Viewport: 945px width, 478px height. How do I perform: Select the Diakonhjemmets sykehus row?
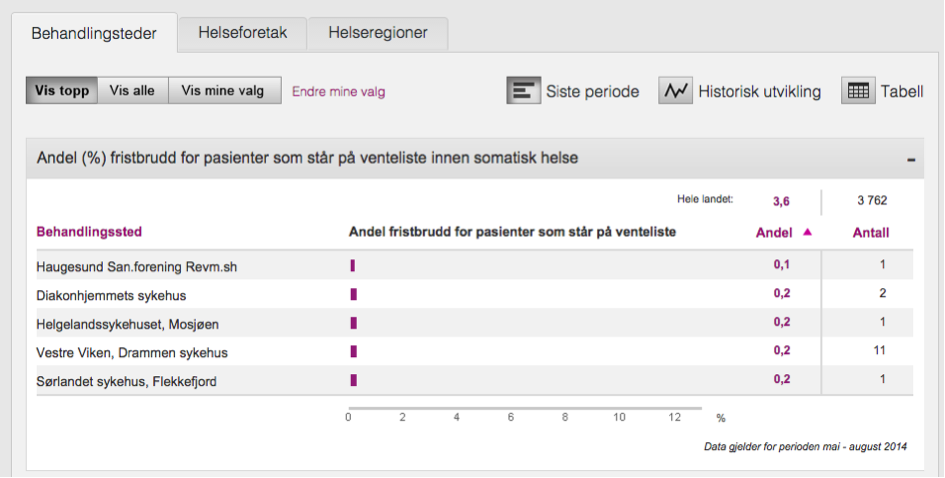tap(111, 295)
